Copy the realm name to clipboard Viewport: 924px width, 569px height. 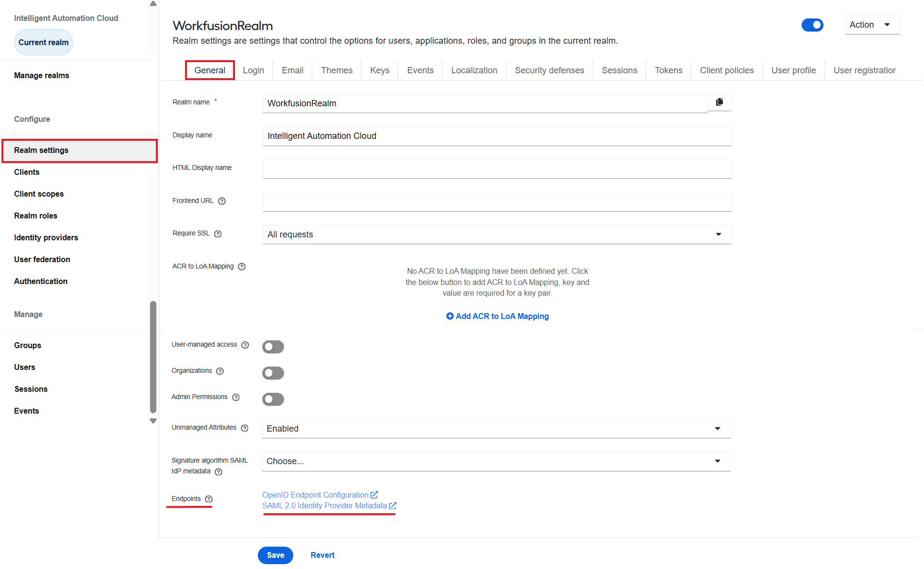click(x=719, y=102)
